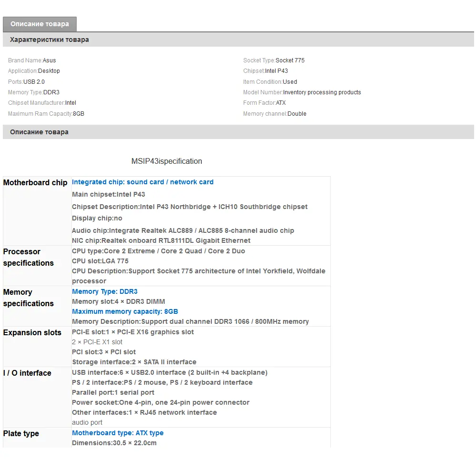Select the Parallel port: 1 serial port line
The width and height of the screenshot is (476, 459).
[113, 392]
